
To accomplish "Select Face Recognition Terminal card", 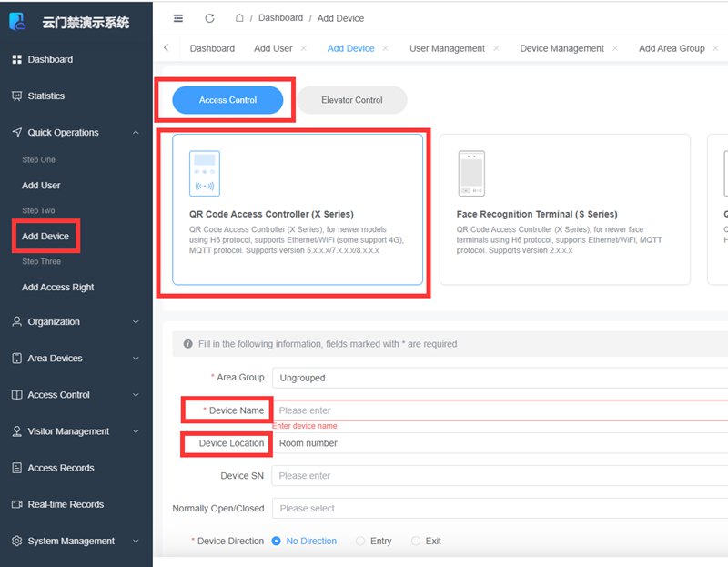I will tap(564, 209).
